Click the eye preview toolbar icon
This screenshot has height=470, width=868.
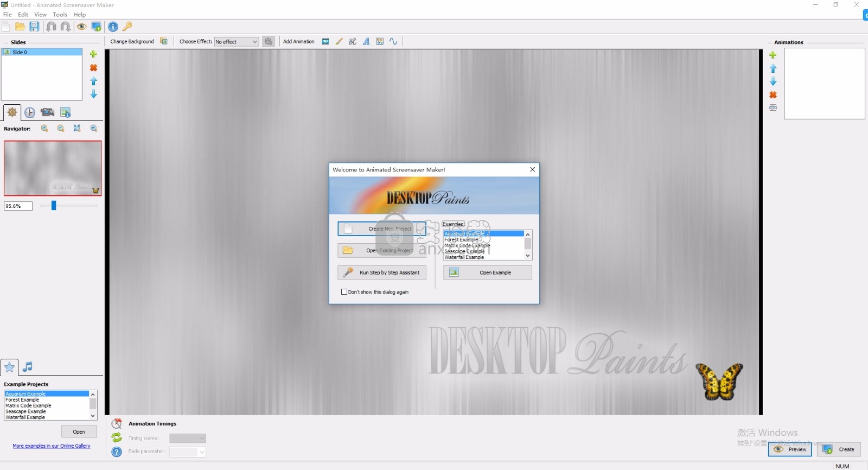pos(82,27)
